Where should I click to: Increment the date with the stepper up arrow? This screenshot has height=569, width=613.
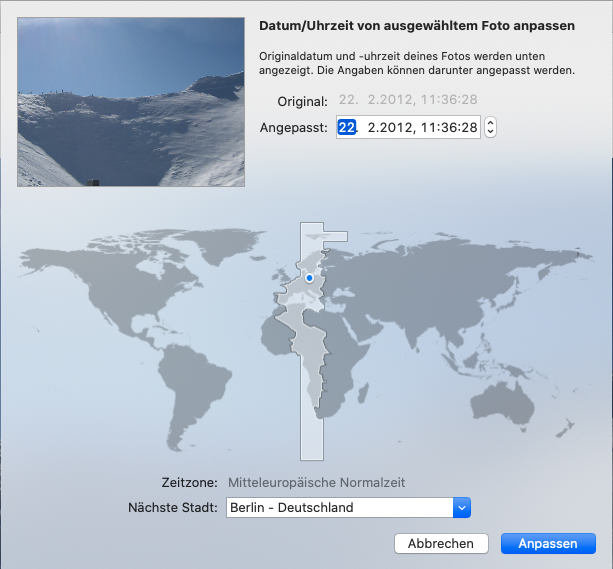point(490,122)
